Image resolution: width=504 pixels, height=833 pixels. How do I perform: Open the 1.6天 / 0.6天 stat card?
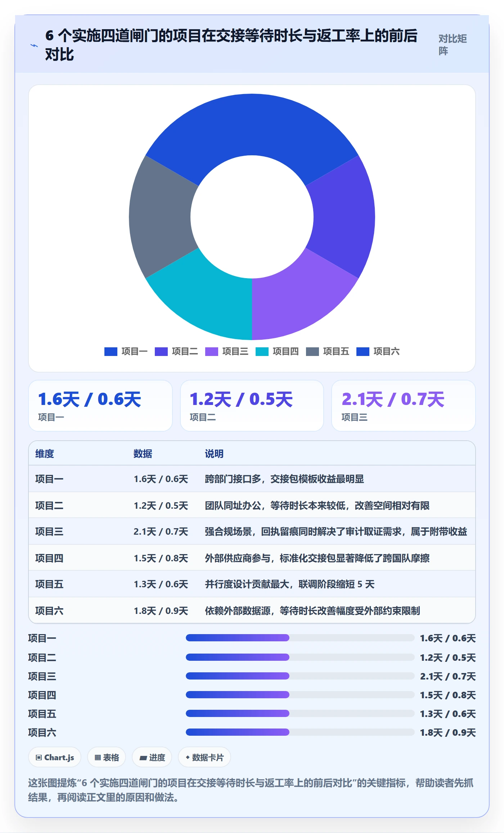pyautogui.click(x=100, y=406)
